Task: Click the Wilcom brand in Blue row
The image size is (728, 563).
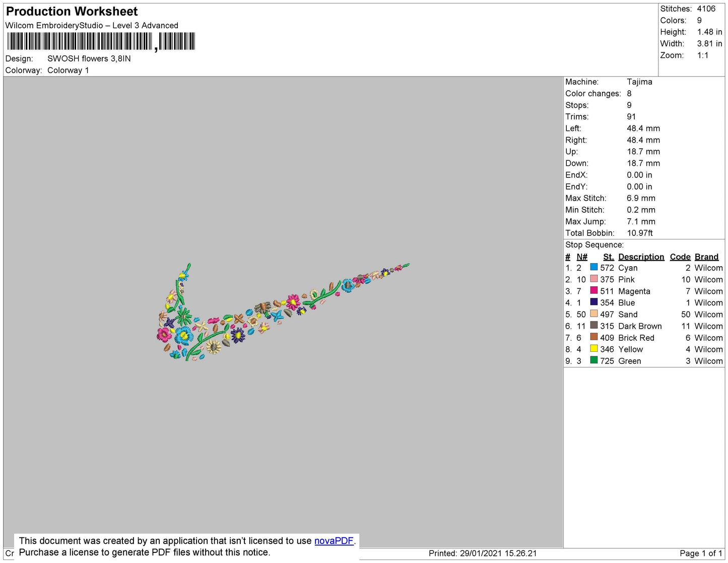Action: [x=708, y=303]
